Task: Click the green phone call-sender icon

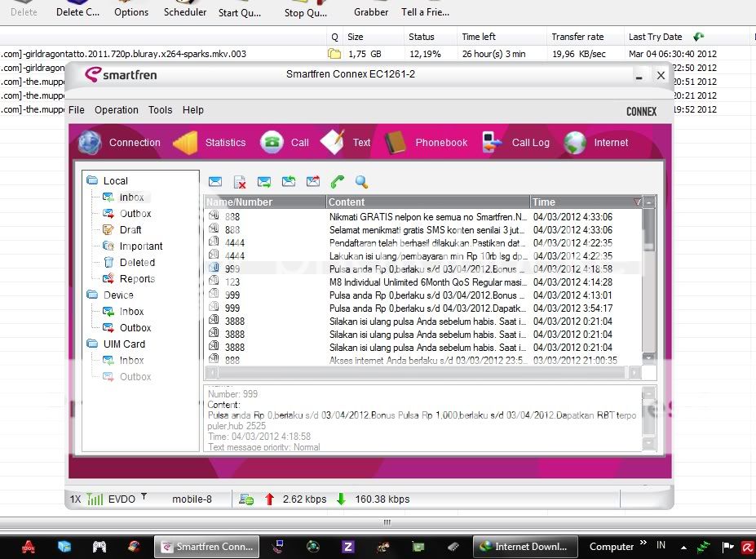Action: pyautogui.click(x=338, y=182)
